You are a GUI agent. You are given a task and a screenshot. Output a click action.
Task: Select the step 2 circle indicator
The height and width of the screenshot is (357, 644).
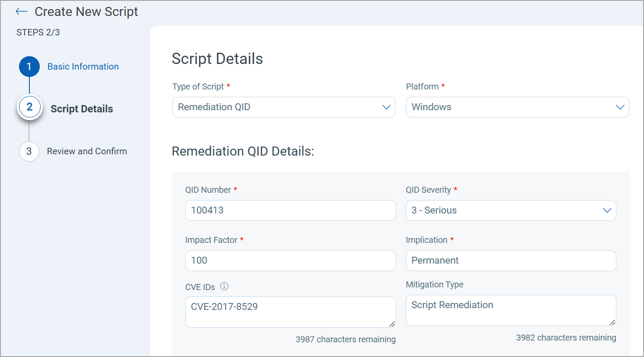[x=29, y=107]
